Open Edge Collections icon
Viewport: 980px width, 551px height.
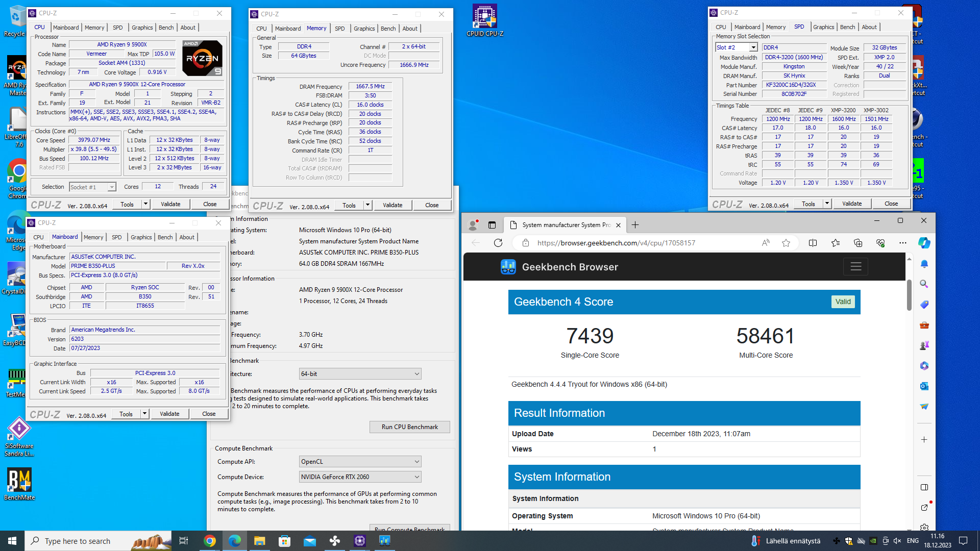[858, 243]
